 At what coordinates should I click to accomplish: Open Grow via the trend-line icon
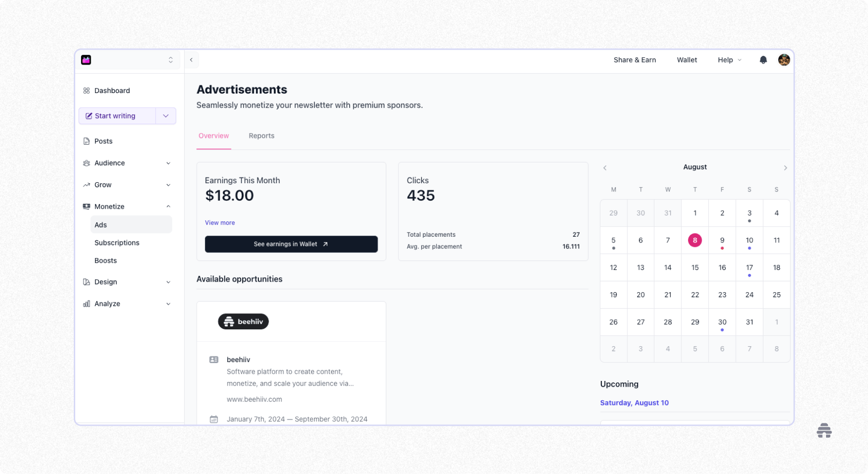[x=86, y=185]
